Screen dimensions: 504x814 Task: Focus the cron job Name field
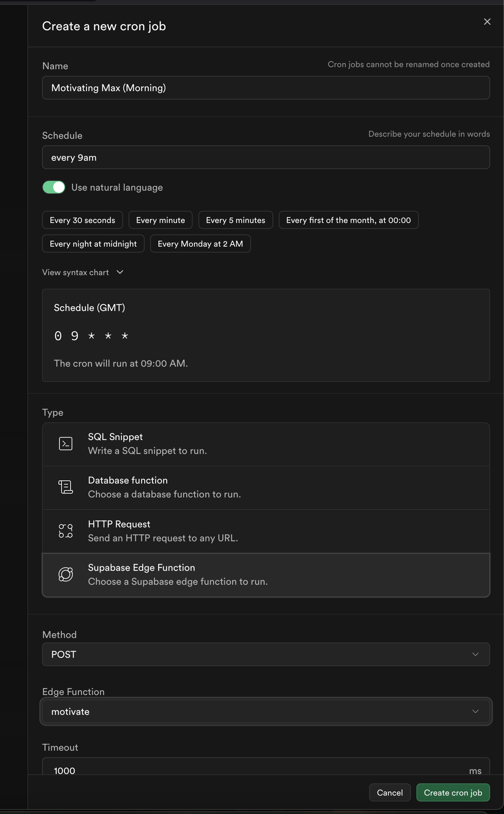pos(266,88)
